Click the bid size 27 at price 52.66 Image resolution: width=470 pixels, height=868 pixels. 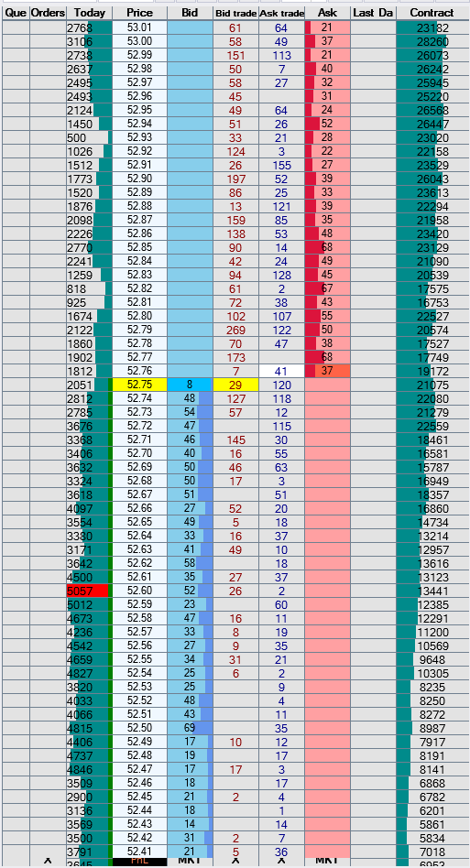[190, 508]
